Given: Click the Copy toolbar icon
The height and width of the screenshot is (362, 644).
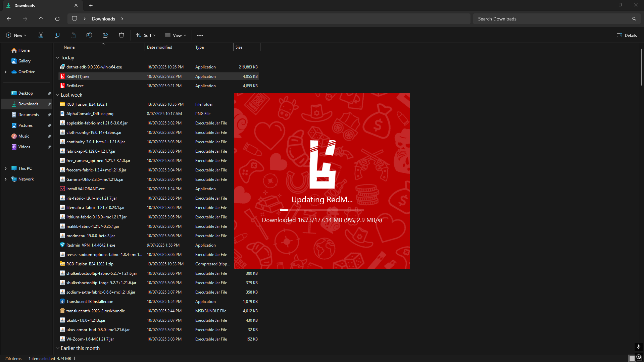Looking at the screenshot, I should 57,35.
